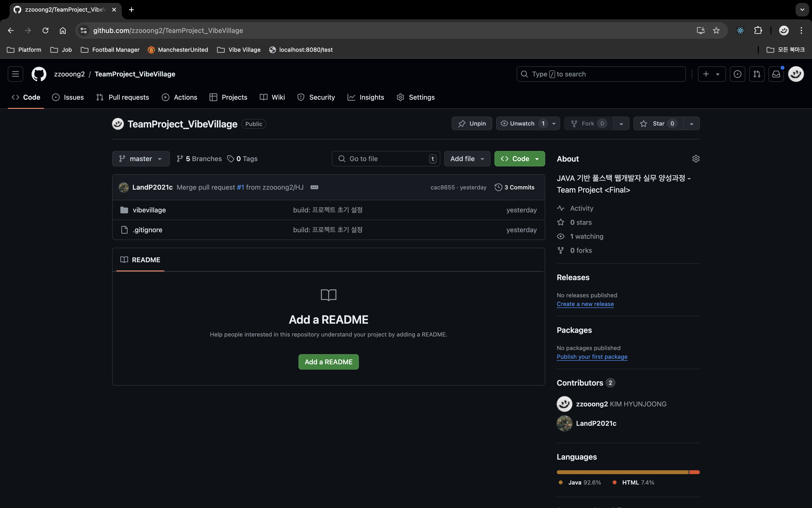Click the About section settings gear
This screenshot has width=812, height=508.
tap(696, 159)
